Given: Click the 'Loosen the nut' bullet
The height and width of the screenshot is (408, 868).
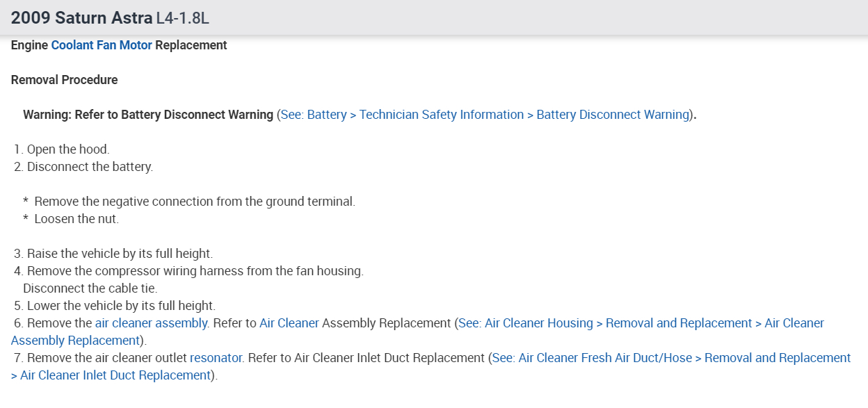Looking at the screenshot, I should coord(77,219).
